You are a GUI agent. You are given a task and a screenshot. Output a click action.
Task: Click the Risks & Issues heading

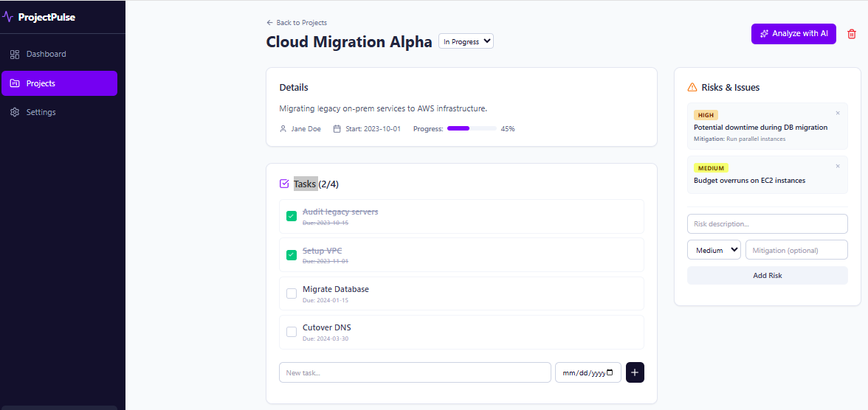coord(730,88)
